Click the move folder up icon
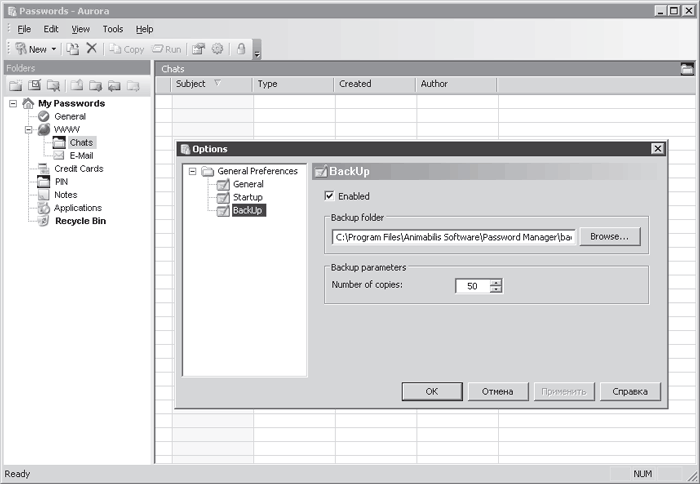The image size is (700, 484). click(77, 85)
